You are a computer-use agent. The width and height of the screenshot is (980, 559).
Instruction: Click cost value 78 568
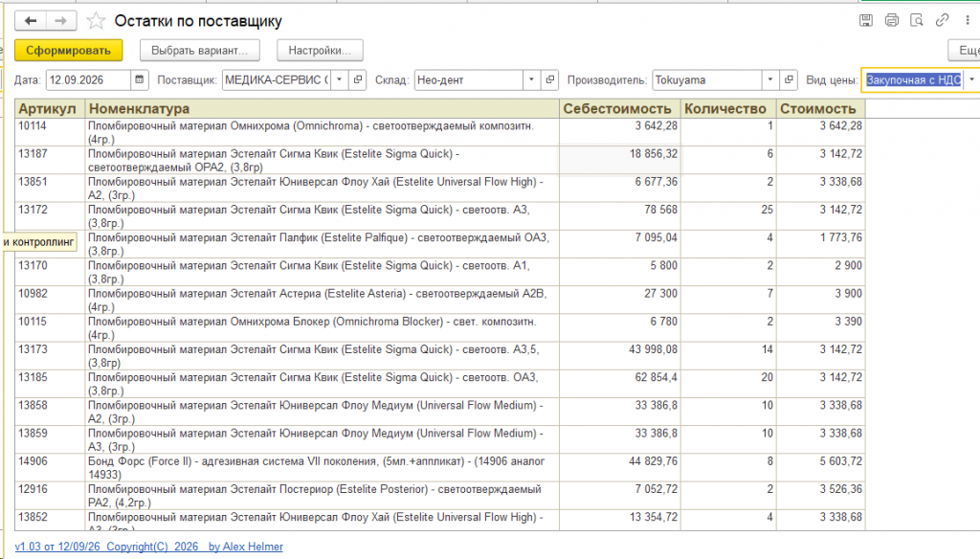click(620, 216)
